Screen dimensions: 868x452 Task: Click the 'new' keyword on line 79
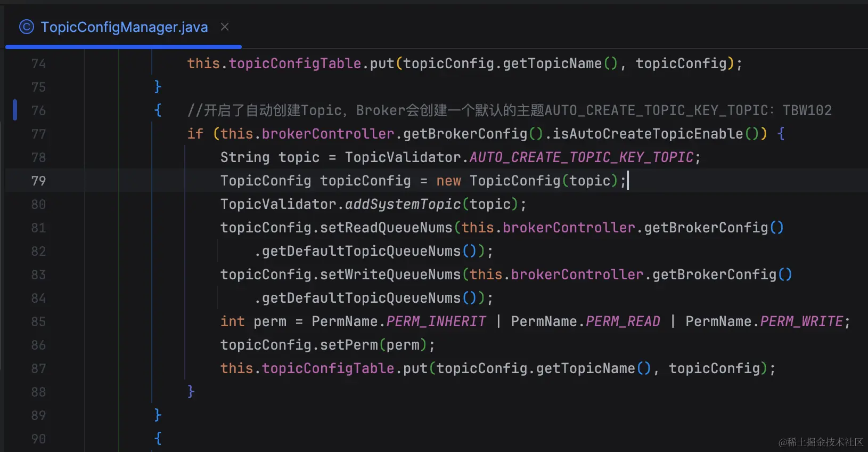448,181
